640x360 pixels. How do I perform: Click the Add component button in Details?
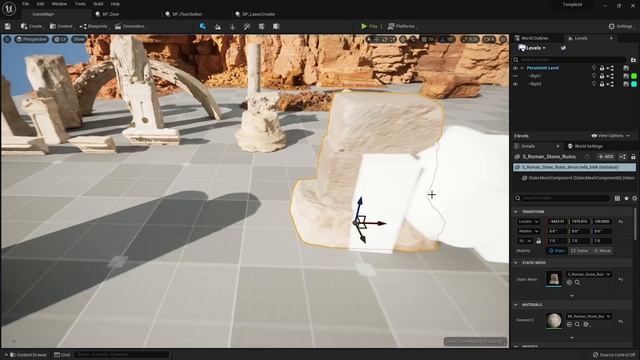click(606, 157)
